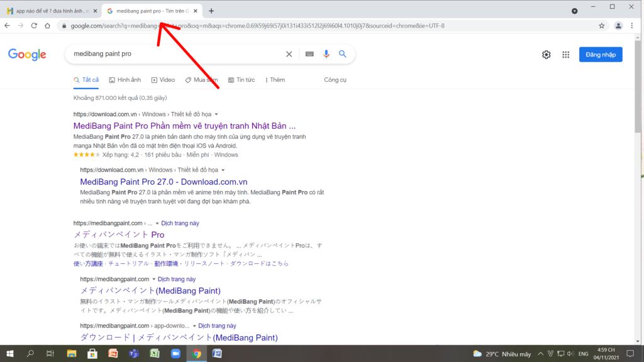Switch to the Video results tab
The image size is (644, 362).
pos(163,80)
